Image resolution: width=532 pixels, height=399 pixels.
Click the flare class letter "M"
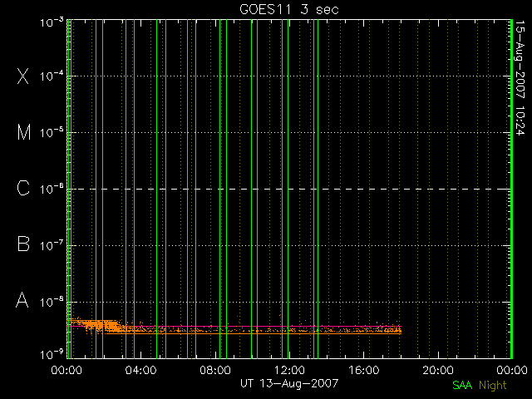[24, 132]
